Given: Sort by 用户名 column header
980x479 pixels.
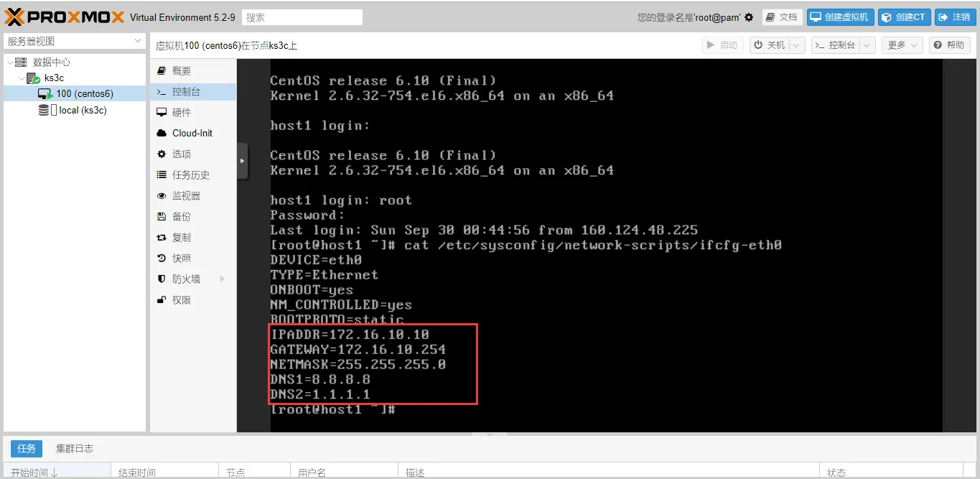Looking at the screenshot, I should [x=345, y=472].
